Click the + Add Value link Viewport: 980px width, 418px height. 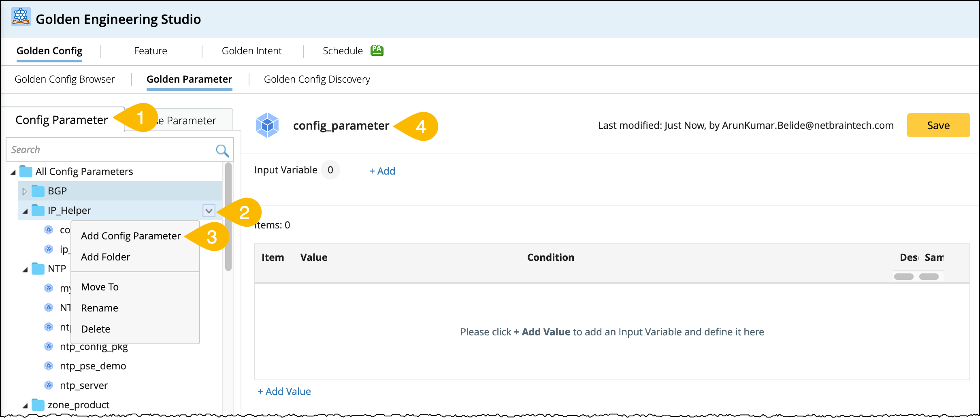tap(284, 391)
